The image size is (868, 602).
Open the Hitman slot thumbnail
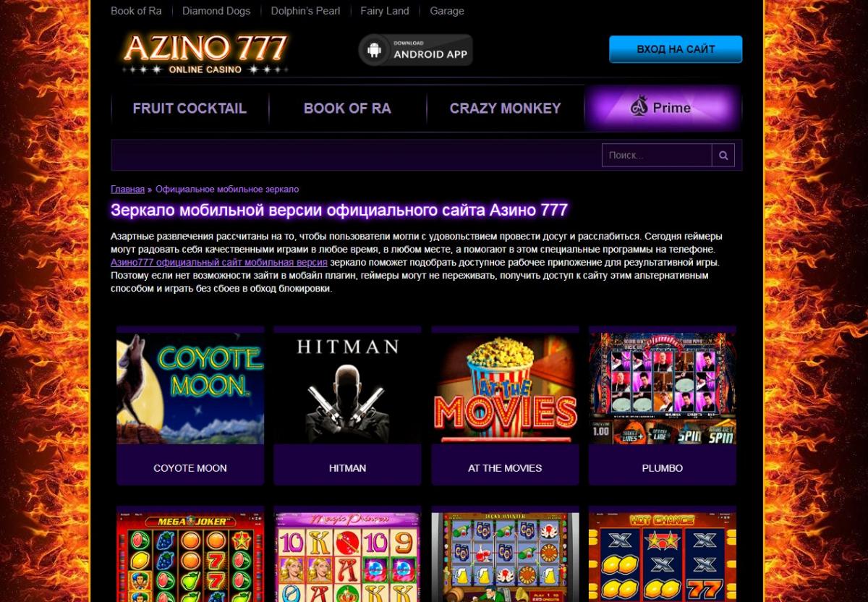point(348,389)
